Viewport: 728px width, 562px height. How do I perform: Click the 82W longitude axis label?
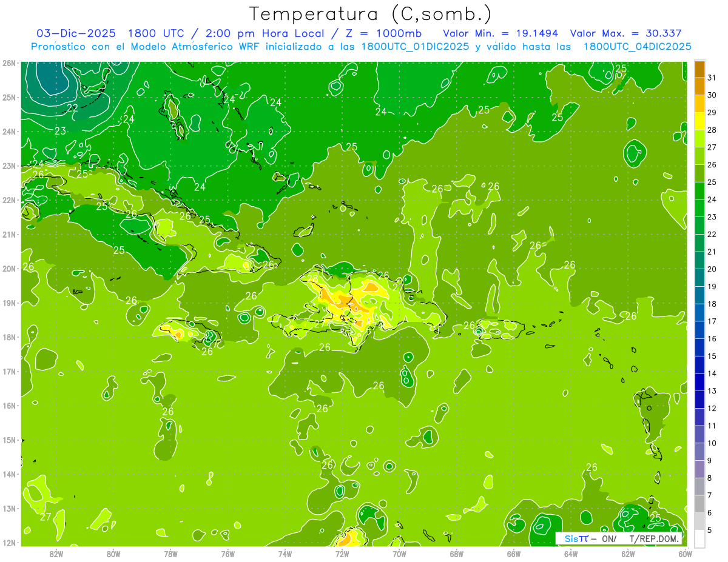56,554
